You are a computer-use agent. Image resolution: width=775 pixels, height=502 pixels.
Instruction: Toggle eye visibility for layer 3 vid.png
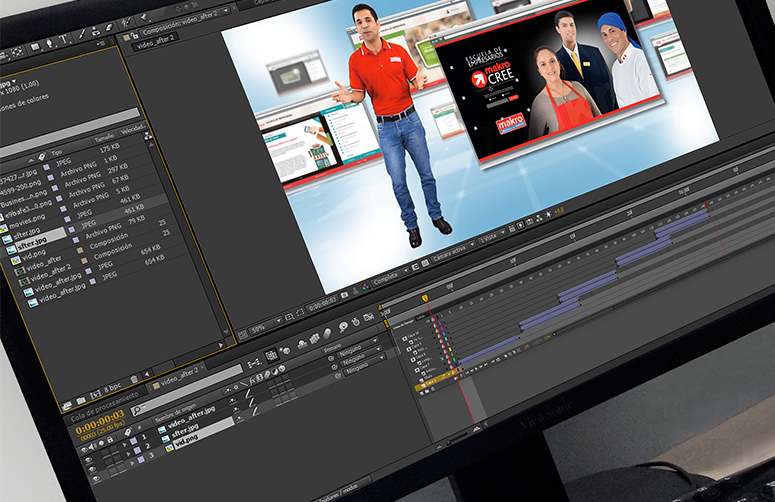pos(96,478)
